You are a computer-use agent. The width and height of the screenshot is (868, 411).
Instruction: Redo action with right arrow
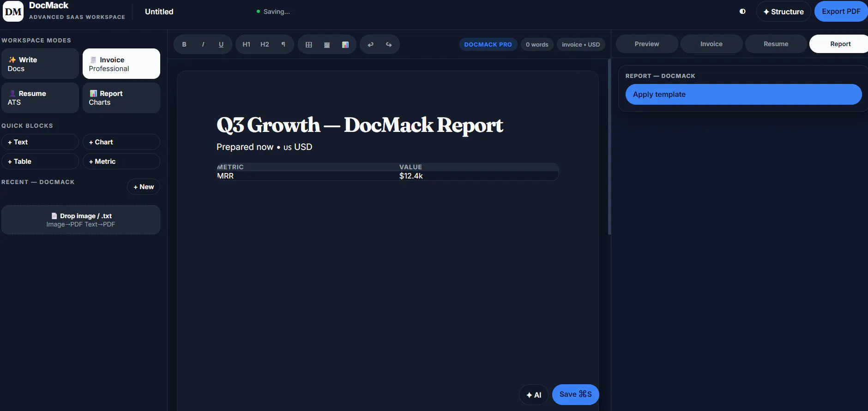click(389, 45)
